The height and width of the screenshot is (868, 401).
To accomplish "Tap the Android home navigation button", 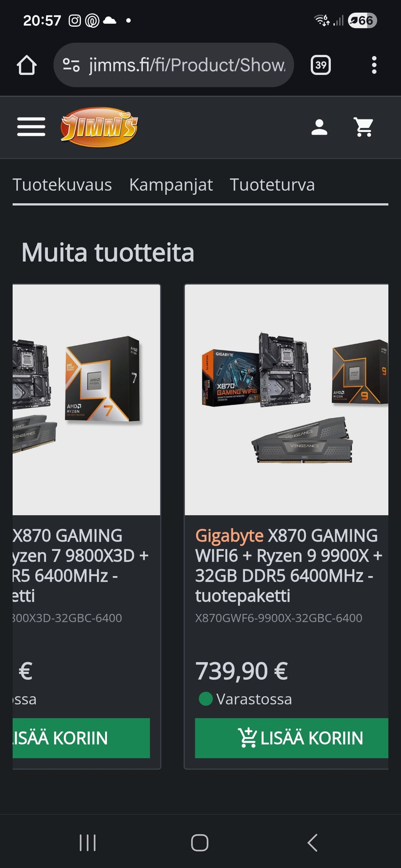I will [x=200, y=843].
